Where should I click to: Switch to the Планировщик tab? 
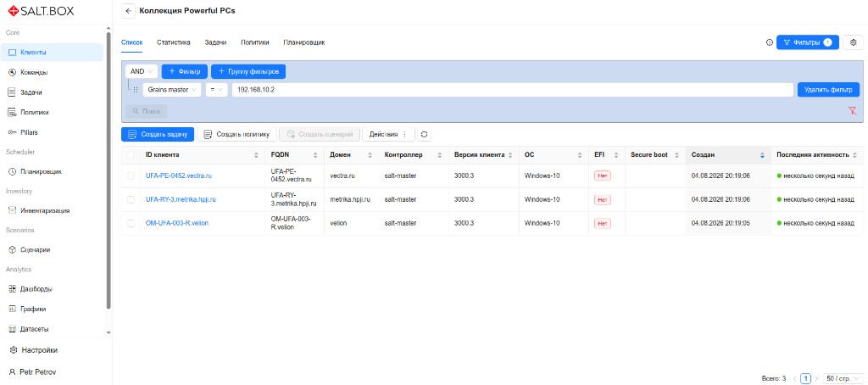304,42
